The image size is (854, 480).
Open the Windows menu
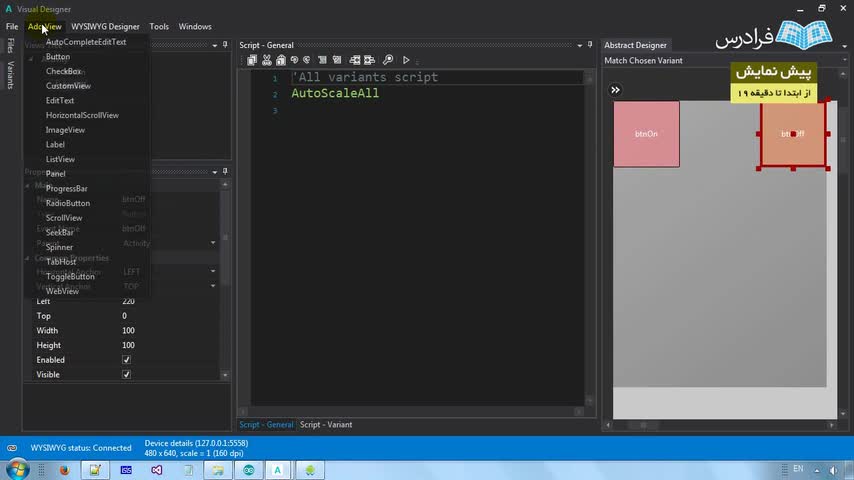pos(195,26)
